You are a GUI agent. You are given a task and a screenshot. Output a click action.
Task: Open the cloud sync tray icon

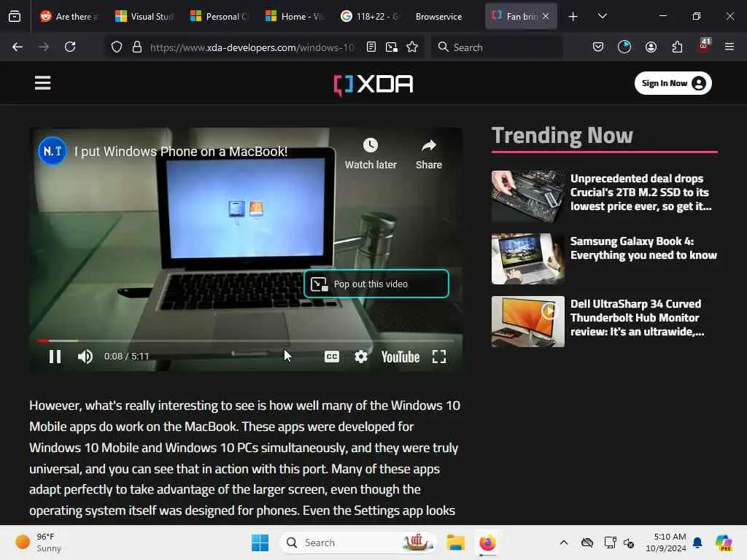click(x=587, y=542)
